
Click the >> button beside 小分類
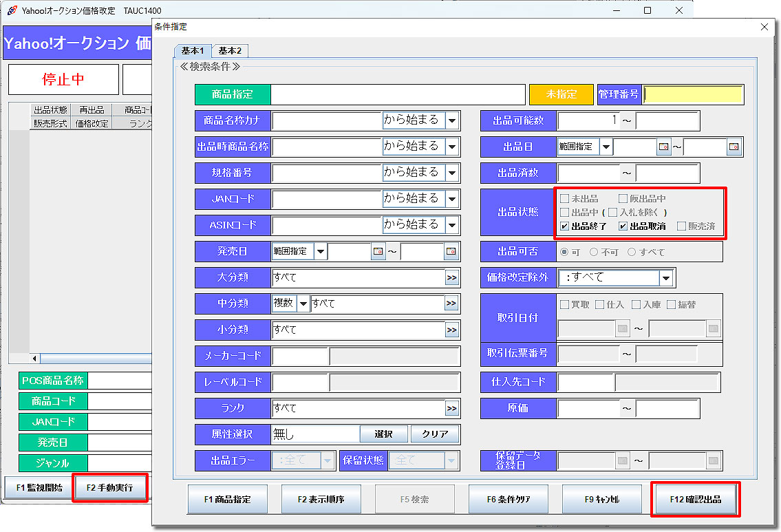(451, 330)
